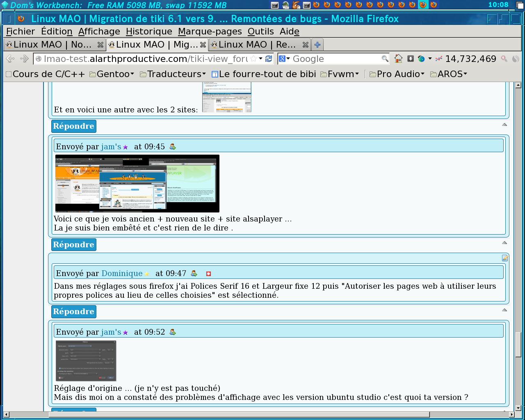The image size is (525, 420).
Task: Click the Firefox back arrow button
Action: tap(10, 59)
